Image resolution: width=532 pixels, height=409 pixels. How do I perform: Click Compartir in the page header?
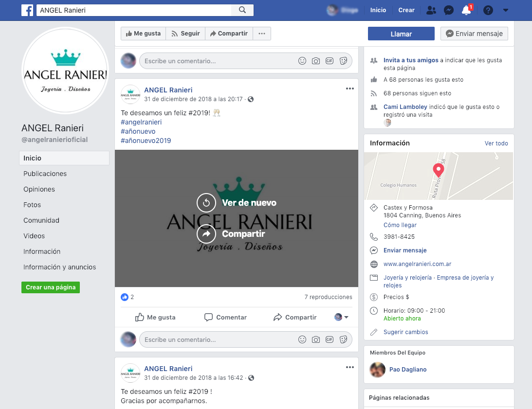[229, 34]
